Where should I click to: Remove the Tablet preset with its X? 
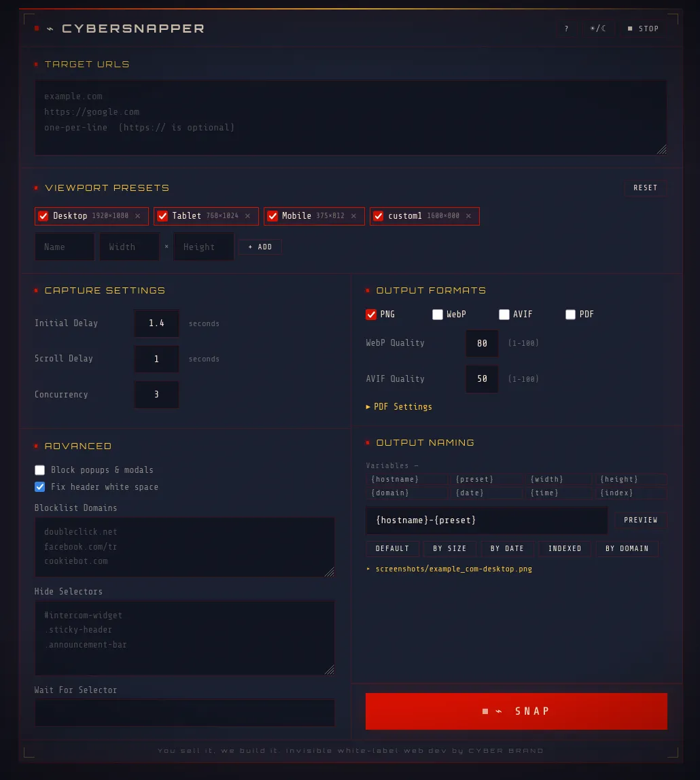click(x=248, y=216)
